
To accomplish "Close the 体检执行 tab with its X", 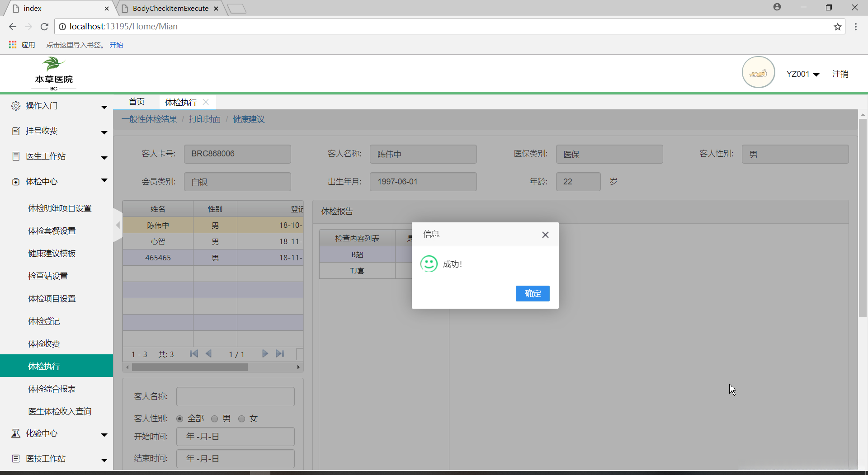I will [x=206, y=102].
